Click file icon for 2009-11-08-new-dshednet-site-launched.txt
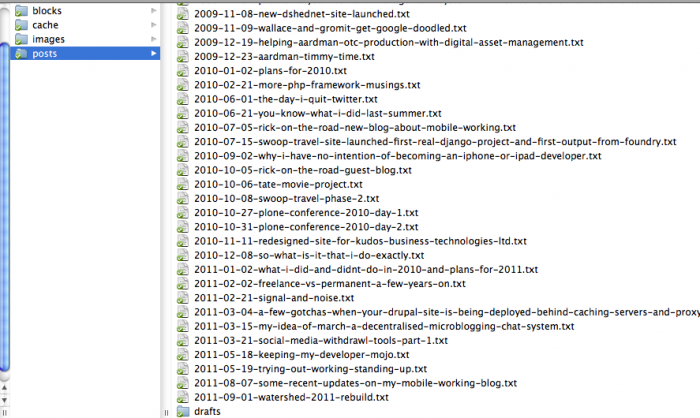The height and width of the screenshot is (418, 700). (x=183, y=14)
